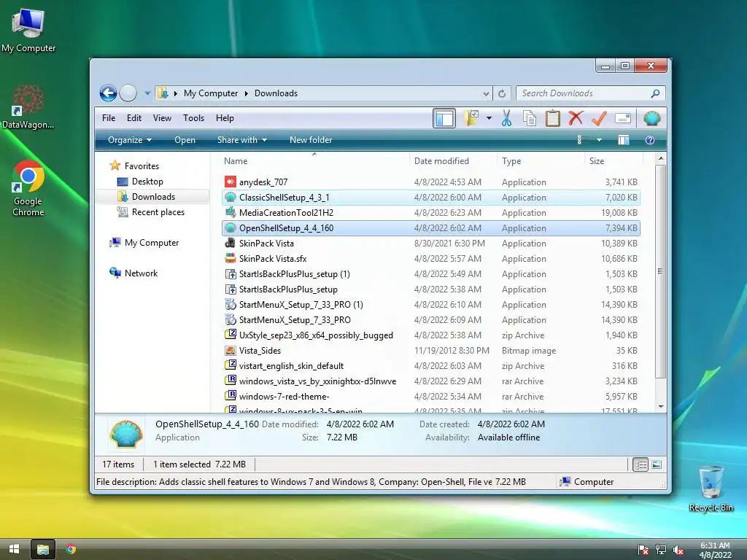This screenshot has height=560, width=747.
Task: Open the Windows Start button
Action: (x=14, y=549)
